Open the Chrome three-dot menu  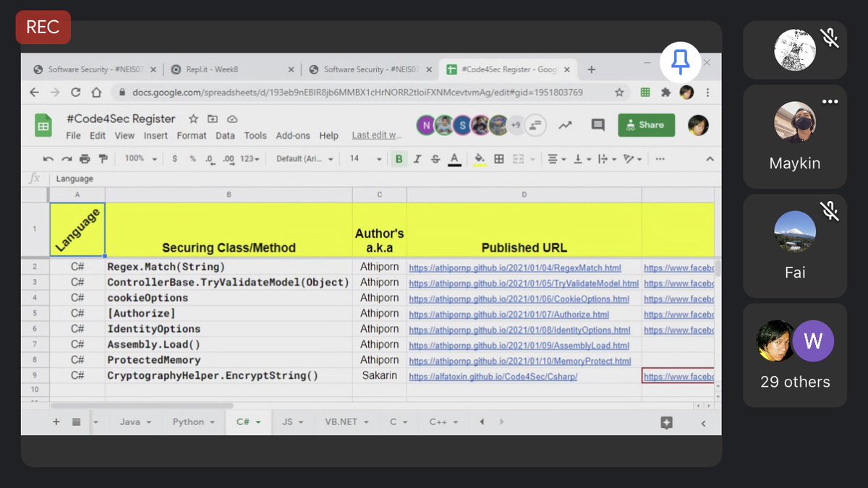click(x=707, y=93)
